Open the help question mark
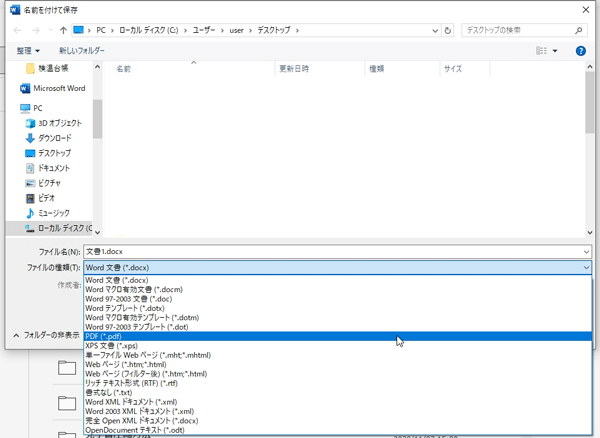 coord(580,50)
